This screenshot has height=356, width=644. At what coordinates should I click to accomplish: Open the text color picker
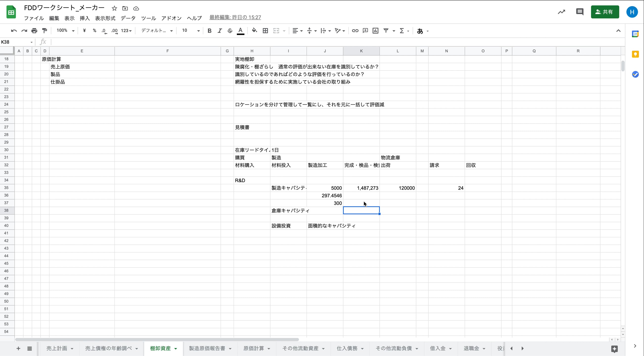pyautogui.click(x=240, y=30)
